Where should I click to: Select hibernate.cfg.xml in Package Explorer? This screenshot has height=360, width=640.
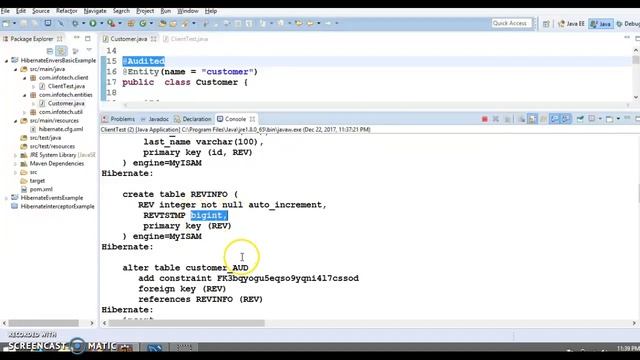point(61,129)
